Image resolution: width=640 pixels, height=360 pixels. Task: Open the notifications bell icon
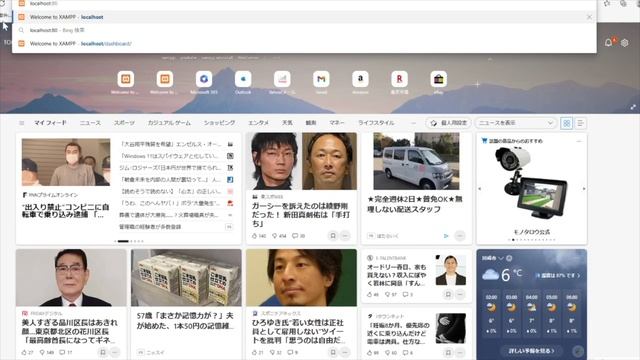point(609,42)
